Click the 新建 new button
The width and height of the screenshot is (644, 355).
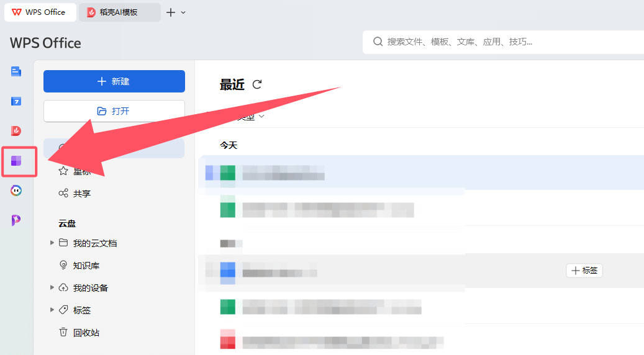tap(114, 81)
